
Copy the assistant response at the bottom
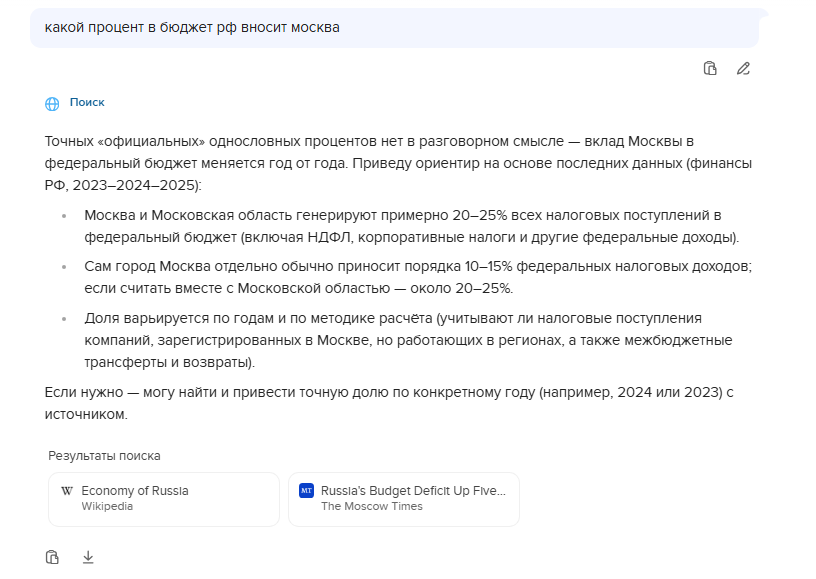pyautogui.click(x=53, y=557)
